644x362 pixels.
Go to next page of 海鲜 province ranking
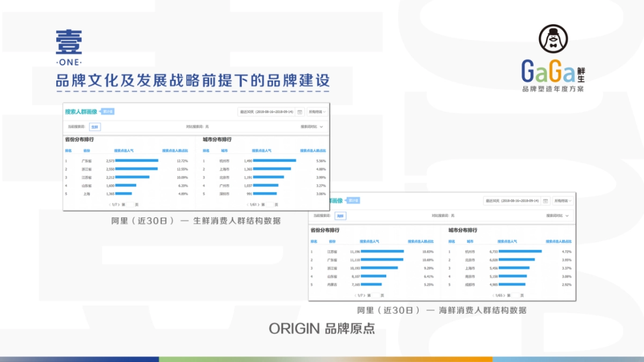tap(365, 295)
